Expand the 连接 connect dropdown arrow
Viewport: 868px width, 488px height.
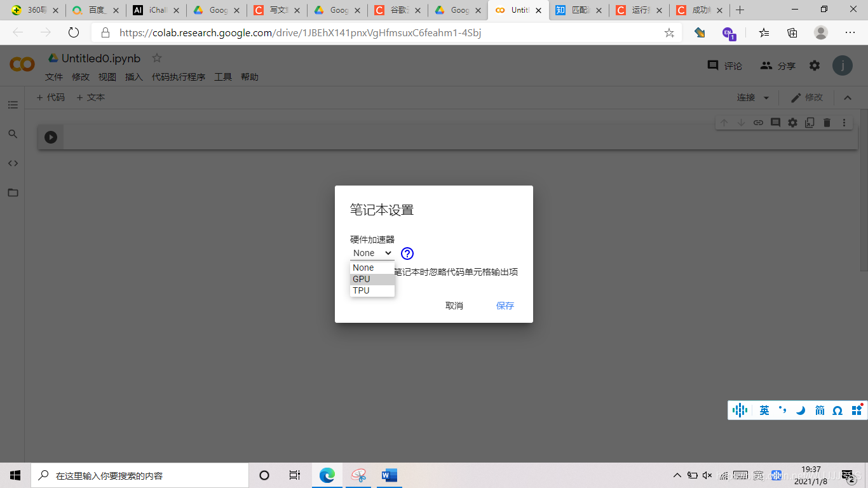(766, 98)
